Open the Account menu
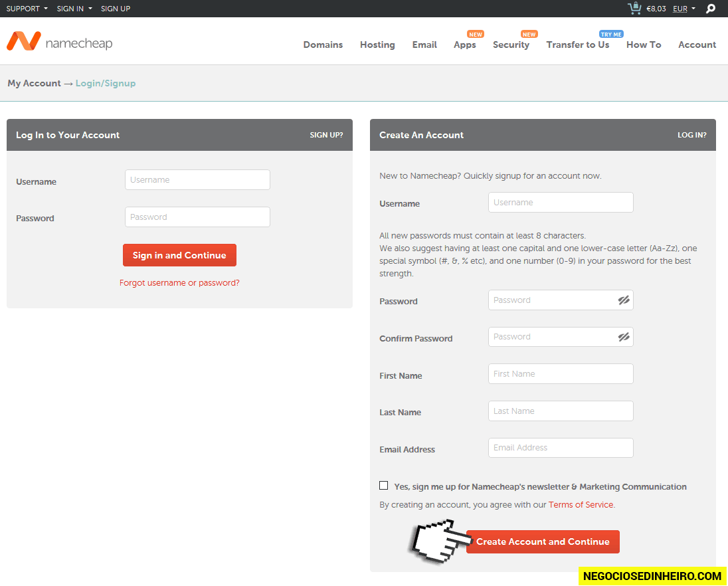This screenshot has width=728, height=586. tap(697, 45)
